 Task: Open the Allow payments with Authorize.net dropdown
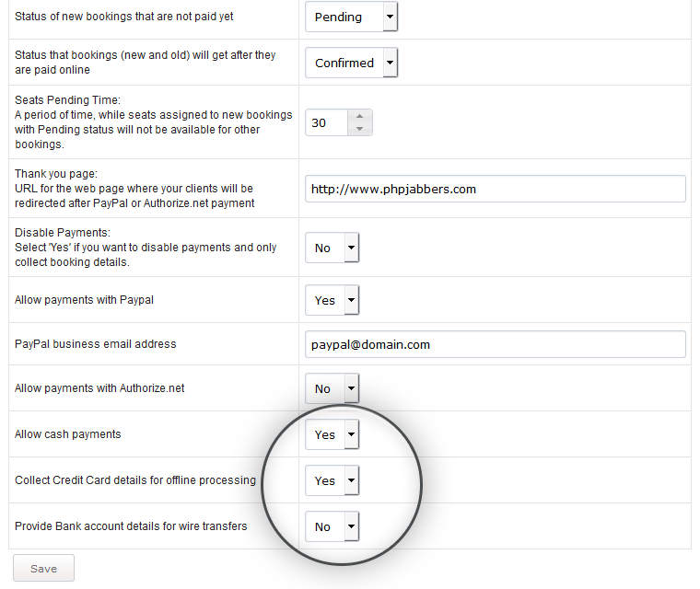click(x=332, y=388)
